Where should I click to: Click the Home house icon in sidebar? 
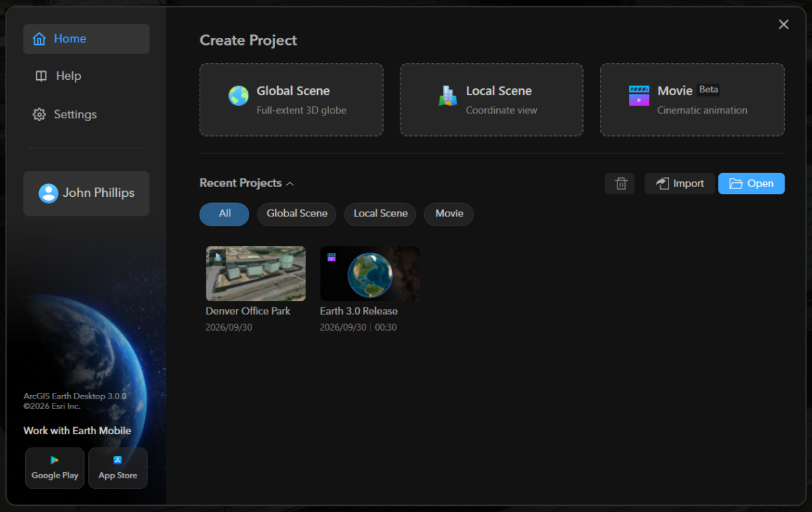coord(39,39)
